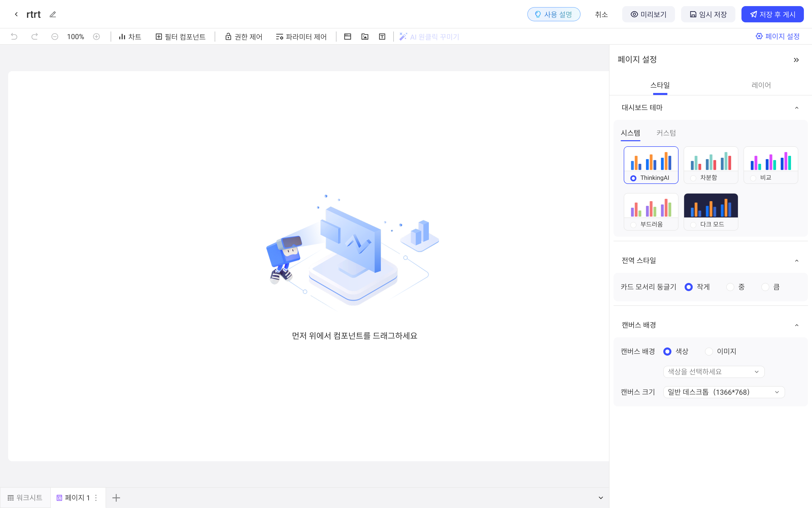This screenshot has height=508, width=812.
Task: Redo the last action
Action: (x=35, y=37)
